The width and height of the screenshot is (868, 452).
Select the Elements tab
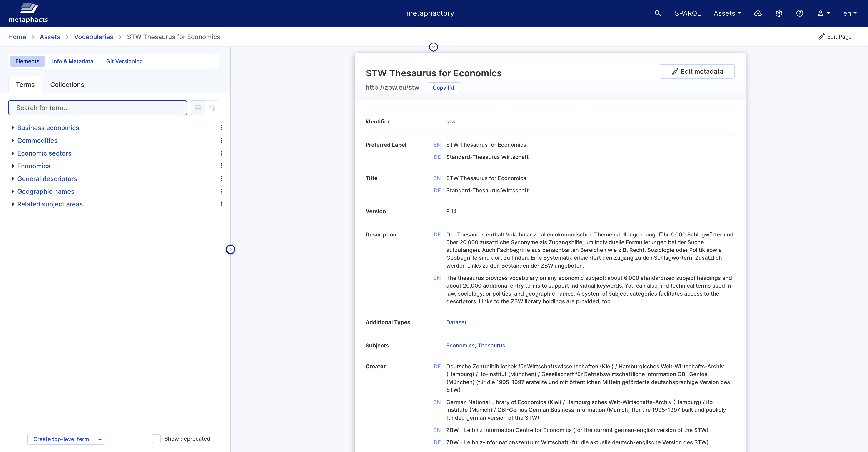(27, 61)
